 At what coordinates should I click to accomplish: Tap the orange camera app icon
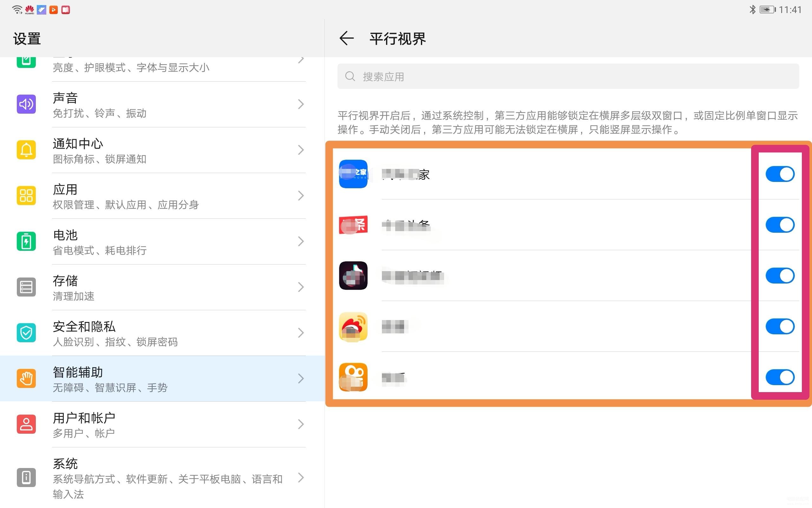pos(353,377)
